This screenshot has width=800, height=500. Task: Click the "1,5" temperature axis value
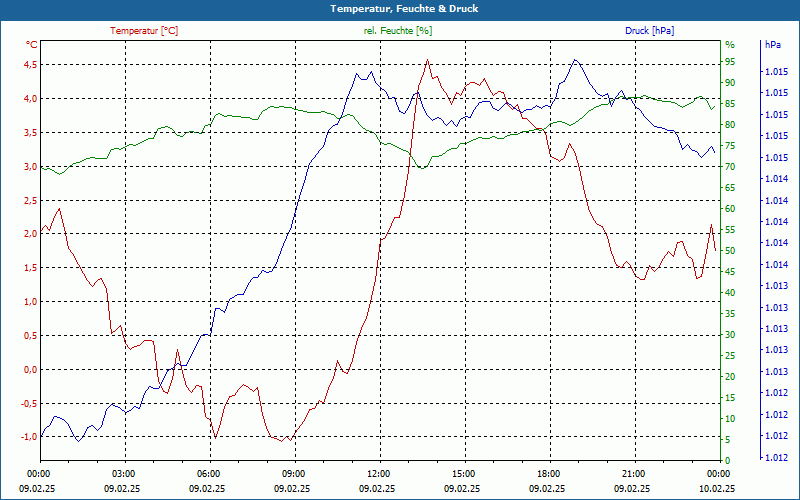[31, 268]
